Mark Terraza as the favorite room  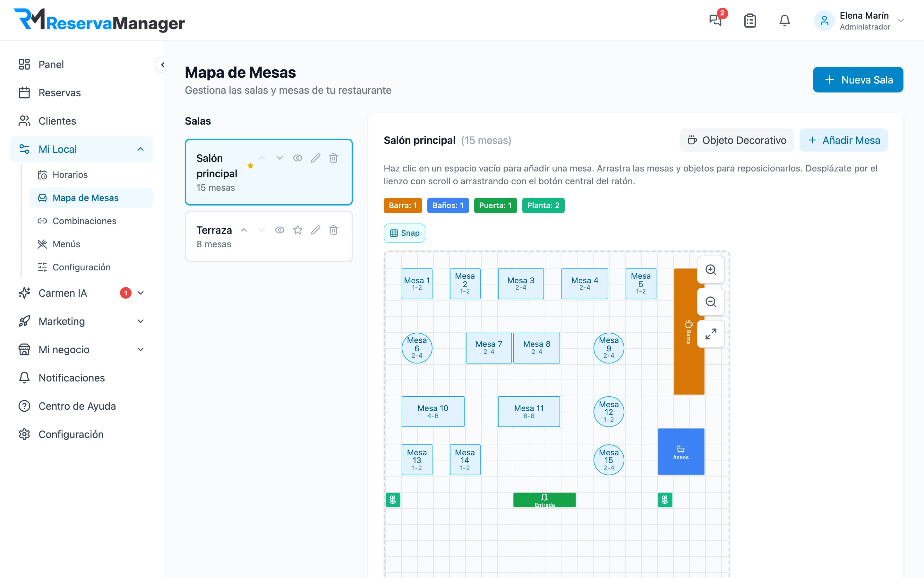pos(297,230)
